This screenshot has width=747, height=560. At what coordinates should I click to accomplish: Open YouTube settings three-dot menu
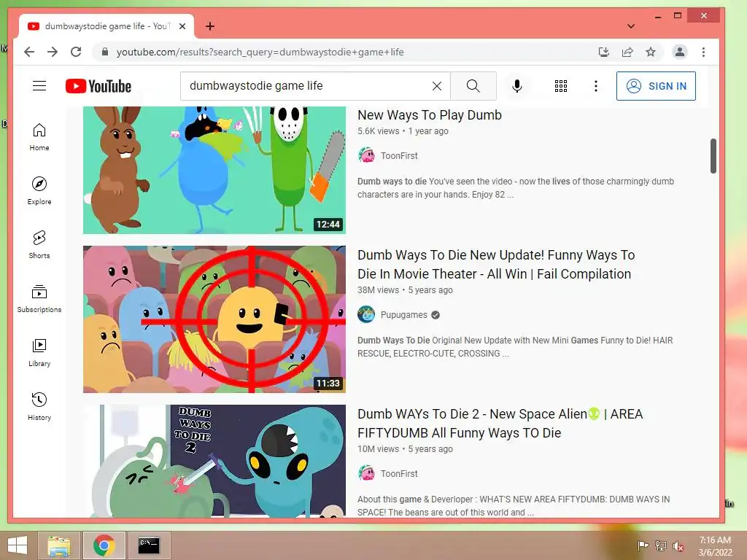tap(595, 86)
